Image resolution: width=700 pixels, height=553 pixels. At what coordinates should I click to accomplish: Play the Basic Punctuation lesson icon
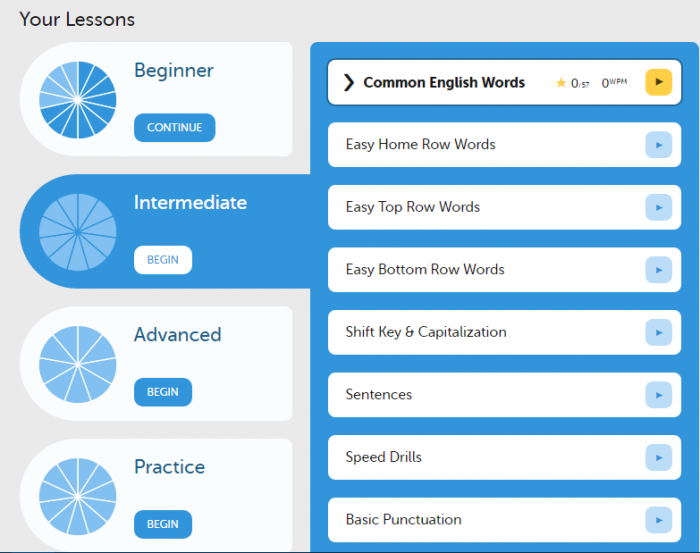(658, 520)
